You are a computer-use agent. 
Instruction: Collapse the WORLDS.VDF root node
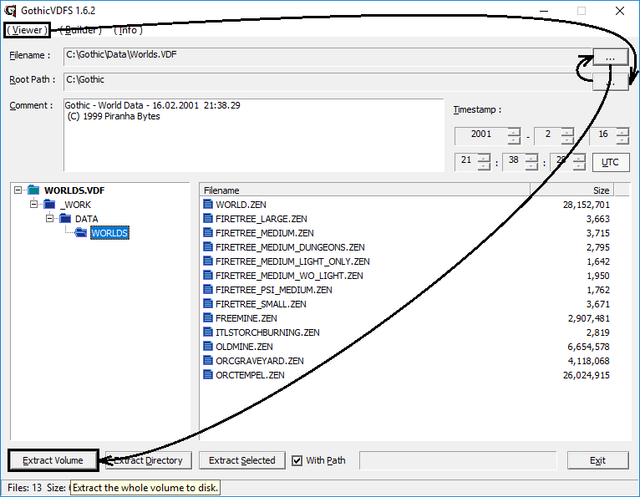pyautogui.click(x=18, y=190)
